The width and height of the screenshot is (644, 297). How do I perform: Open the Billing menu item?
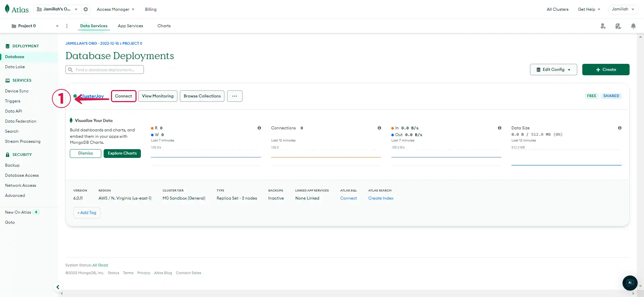point(151,9)
